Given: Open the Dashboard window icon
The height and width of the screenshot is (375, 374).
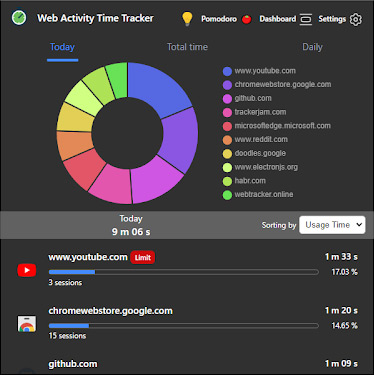Looking at the screenshot, I should [x=306, y=19].
